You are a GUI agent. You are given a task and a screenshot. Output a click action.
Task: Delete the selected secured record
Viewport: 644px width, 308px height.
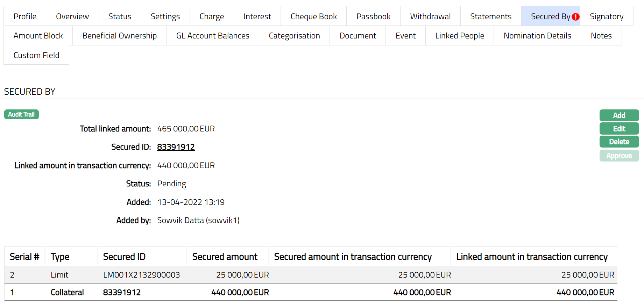(x=619, y=142)
